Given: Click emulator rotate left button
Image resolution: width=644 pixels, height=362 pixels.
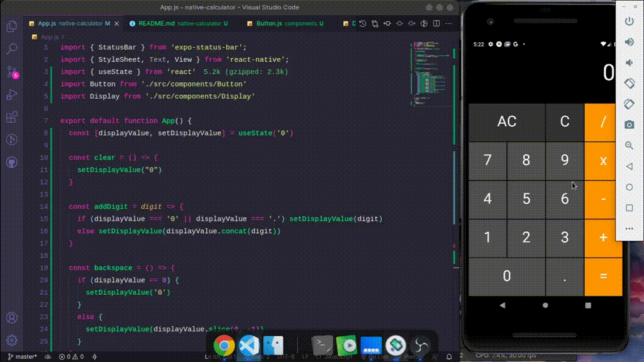Looking at the screenshot, I should coord(629,84).
